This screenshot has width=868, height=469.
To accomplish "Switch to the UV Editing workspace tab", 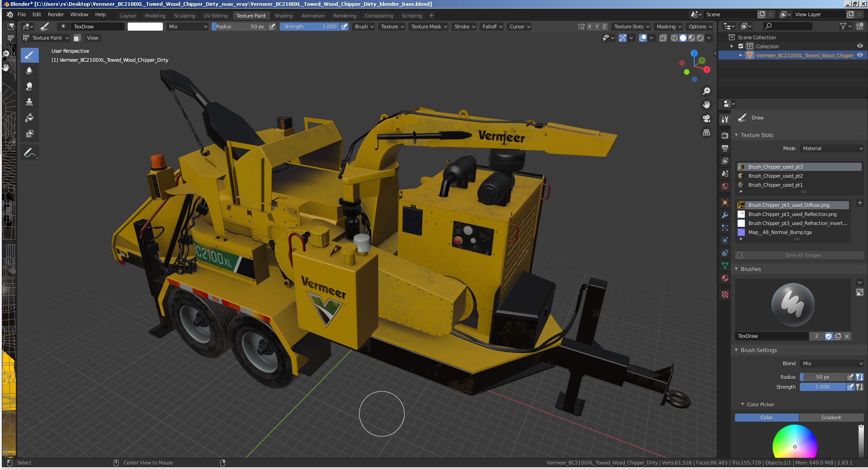I will tap(216, 16).
